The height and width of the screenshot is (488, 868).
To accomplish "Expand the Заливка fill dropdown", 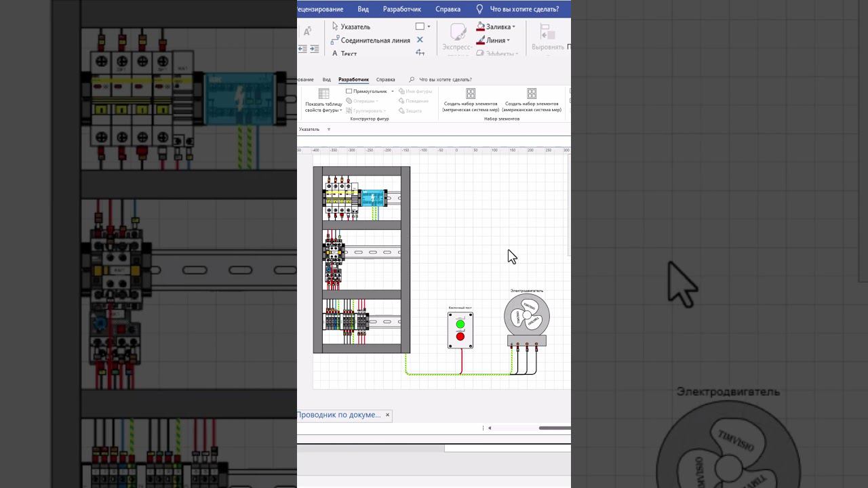I will point(513,26).
